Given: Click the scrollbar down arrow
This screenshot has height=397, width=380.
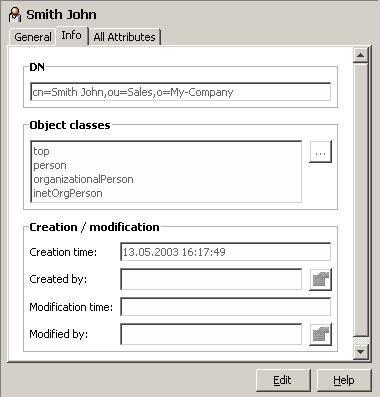Looking at the screenshot, I should (x=361, y=351).
